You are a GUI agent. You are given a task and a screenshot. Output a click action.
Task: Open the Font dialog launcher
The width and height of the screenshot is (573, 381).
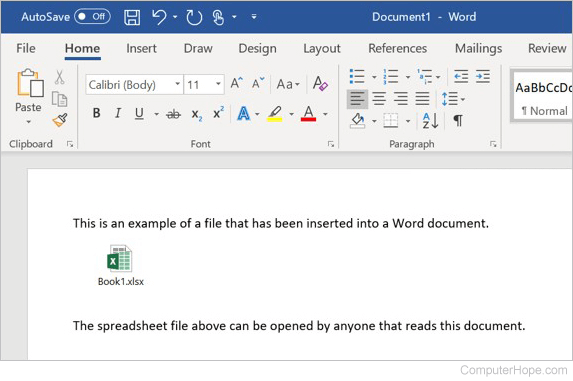pos(331,144)
